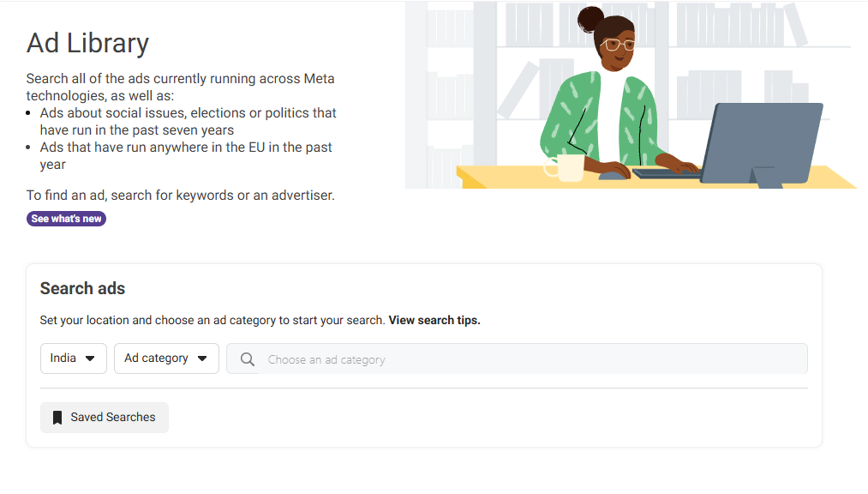Click the bullet about social issues, elections or politics
868x494 pixels.
[x=189, y=121]
